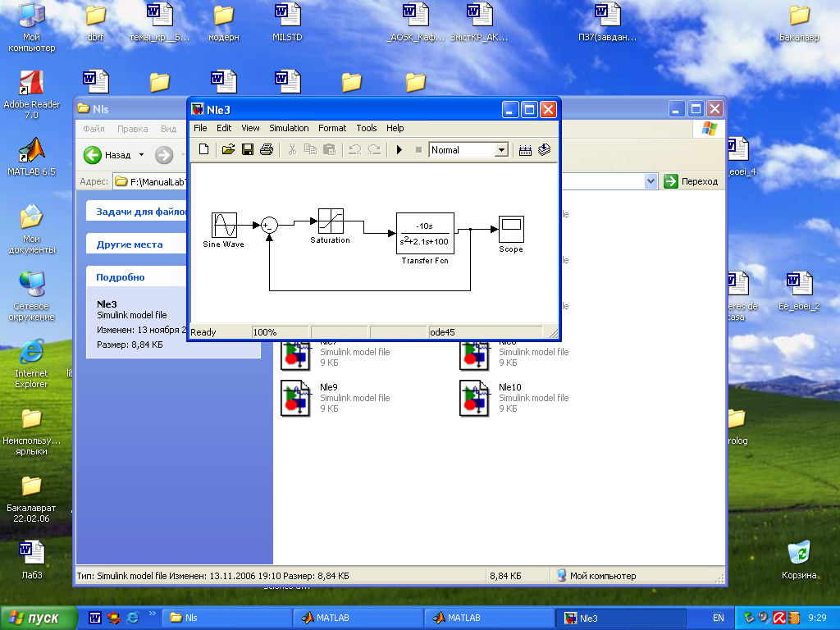Open the Format menu
The image size is (840, 630).
332,128
